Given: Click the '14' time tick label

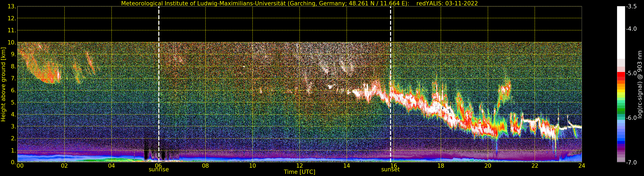Looking at the screenshot, I should pos(347,166).
